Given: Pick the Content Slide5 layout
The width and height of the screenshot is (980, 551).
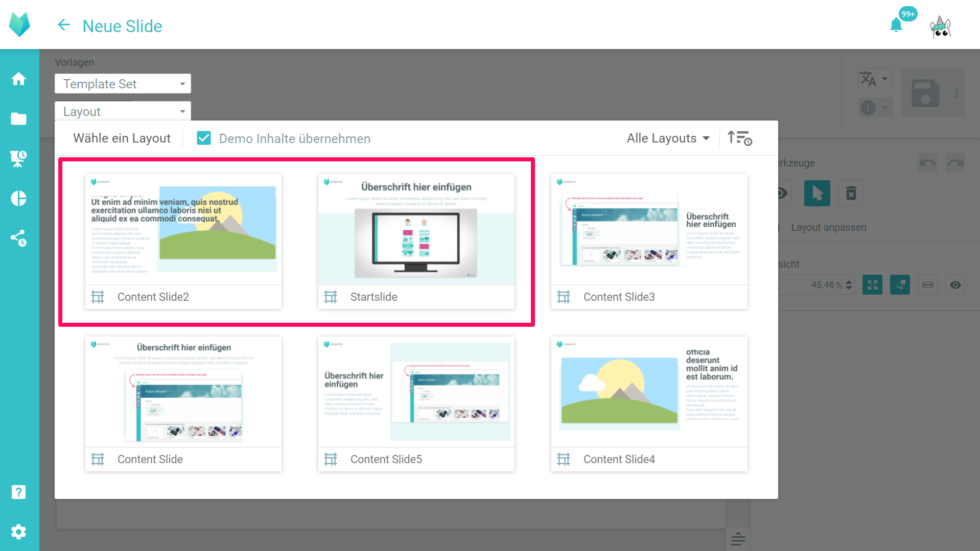Looking at the screenshot, I should pos(416,403).
